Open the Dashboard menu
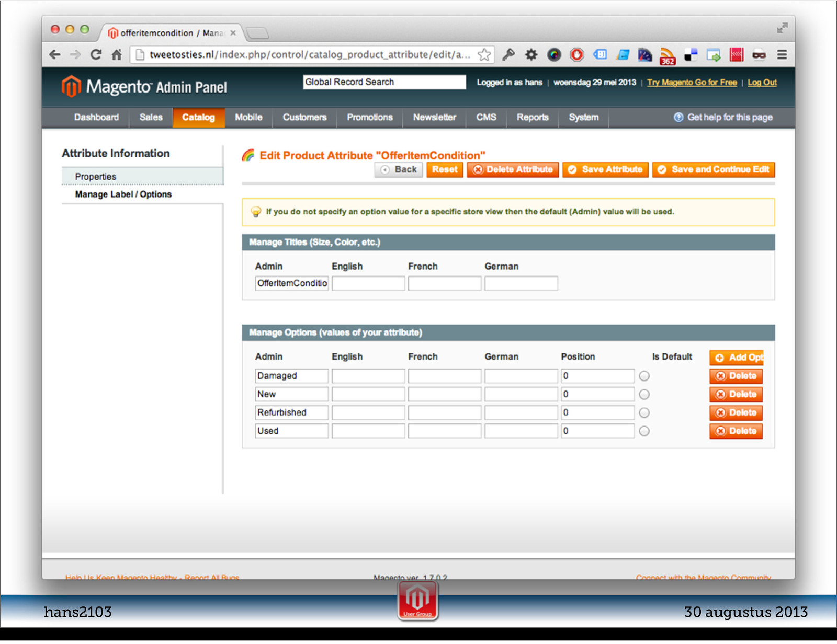The height and width of the screenshot is (644, 837). tap(96, 118)
